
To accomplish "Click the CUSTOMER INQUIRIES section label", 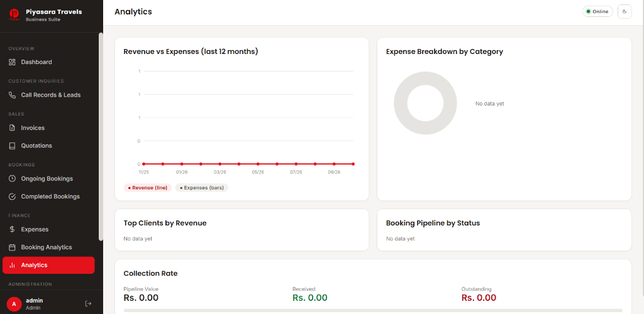I will point(36,81).
